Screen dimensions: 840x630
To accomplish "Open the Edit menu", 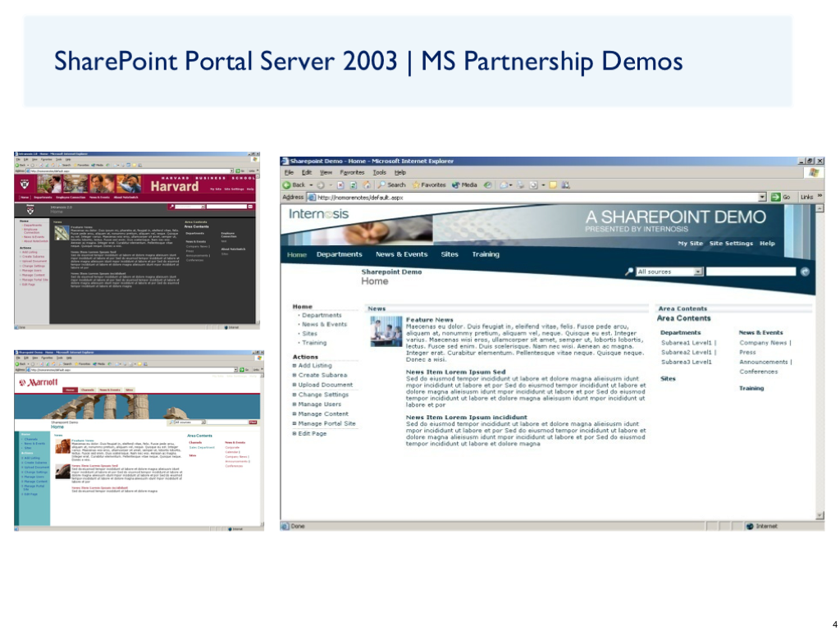I will (x=307, y=172).
